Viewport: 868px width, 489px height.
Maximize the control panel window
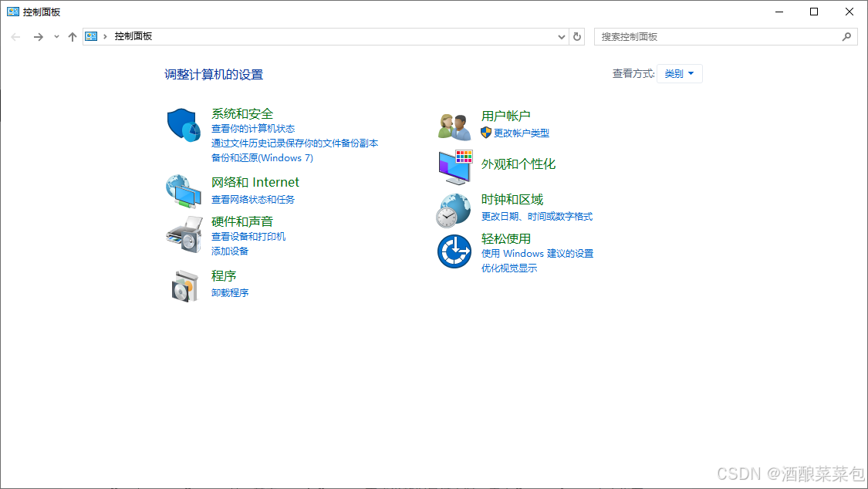tap(814, 12)
